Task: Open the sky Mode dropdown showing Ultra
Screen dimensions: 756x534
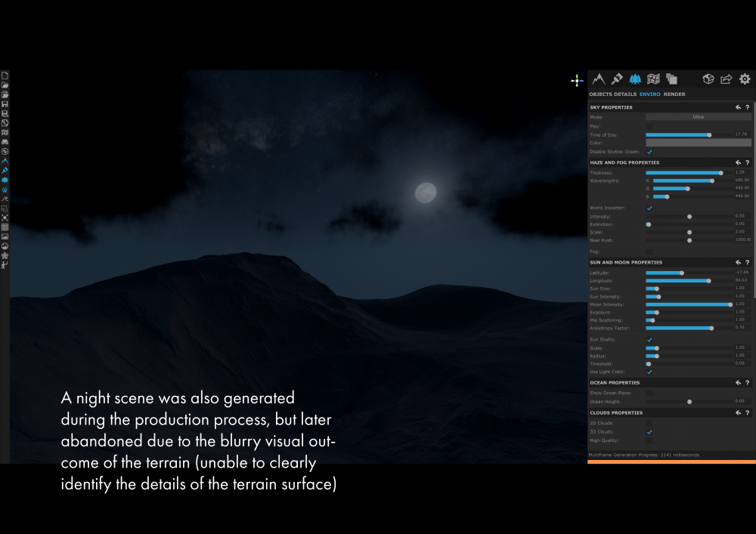Action: click(698, 117)
